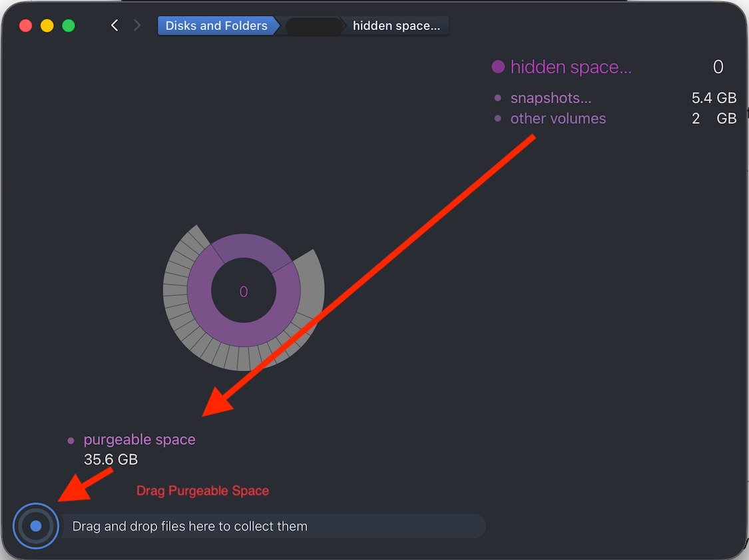
Task: Click the center hole of the sunburst chart
Action: tap(244, 290)
